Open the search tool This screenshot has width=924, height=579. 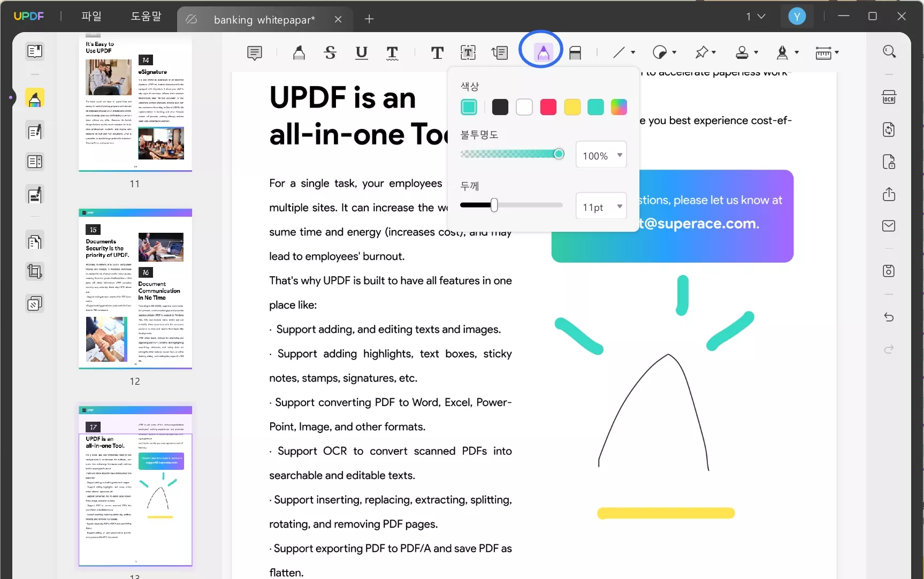(x=889, y=51)
